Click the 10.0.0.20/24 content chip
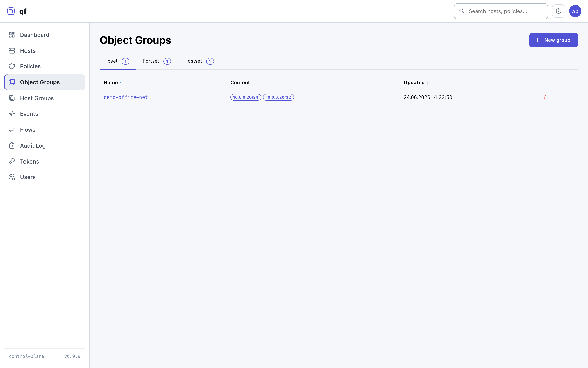 246,97
